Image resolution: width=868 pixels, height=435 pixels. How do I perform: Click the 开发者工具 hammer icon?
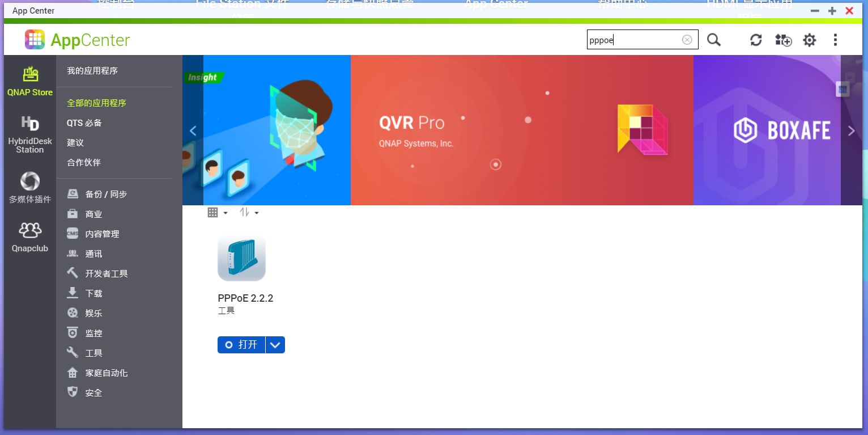click(x=73, y=273)
